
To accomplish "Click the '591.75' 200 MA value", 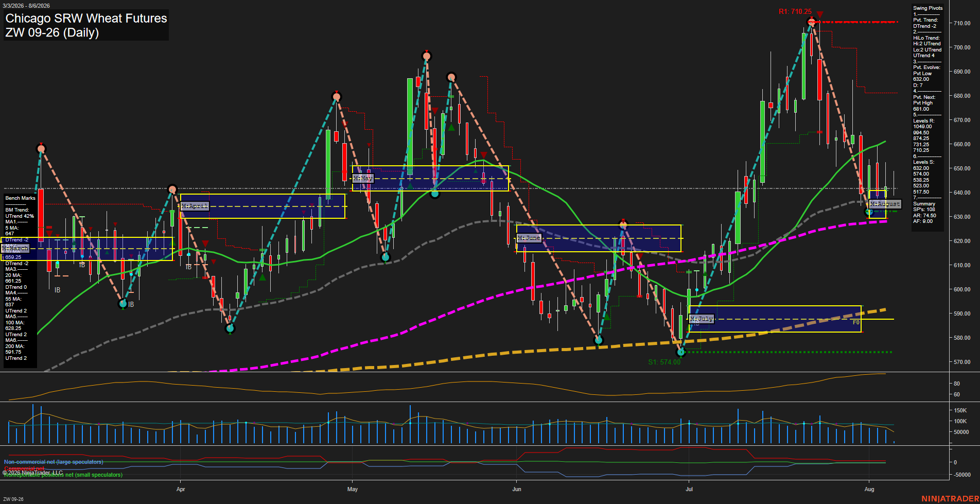I will pyautogui.click(x=13, y=352).
